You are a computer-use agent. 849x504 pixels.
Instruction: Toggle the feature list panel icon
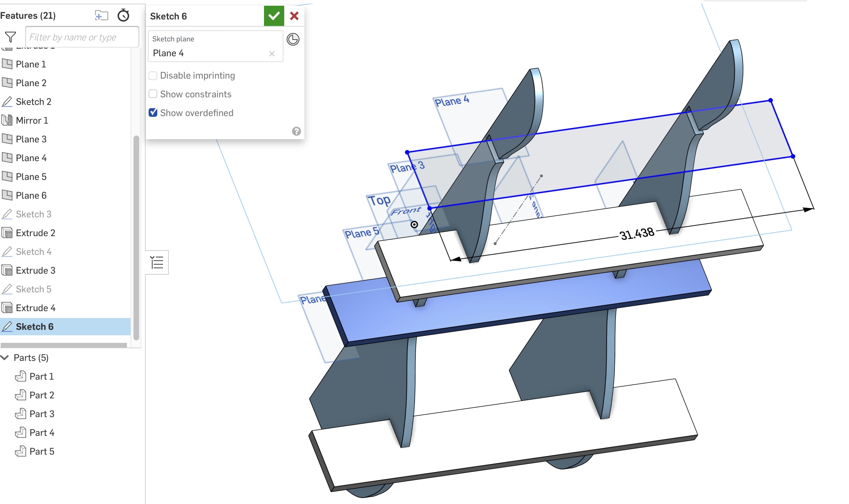point(157,262)
